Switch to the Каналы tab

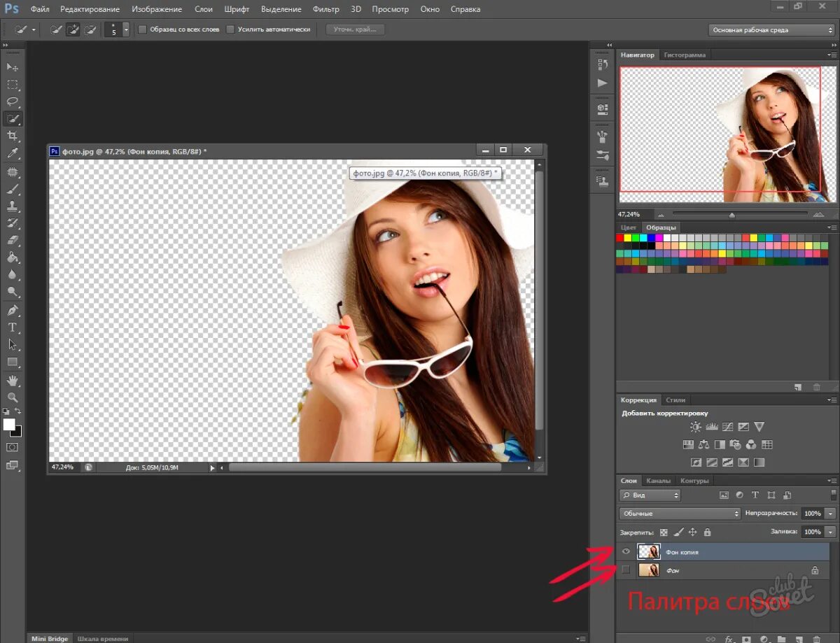pos(658,481)
